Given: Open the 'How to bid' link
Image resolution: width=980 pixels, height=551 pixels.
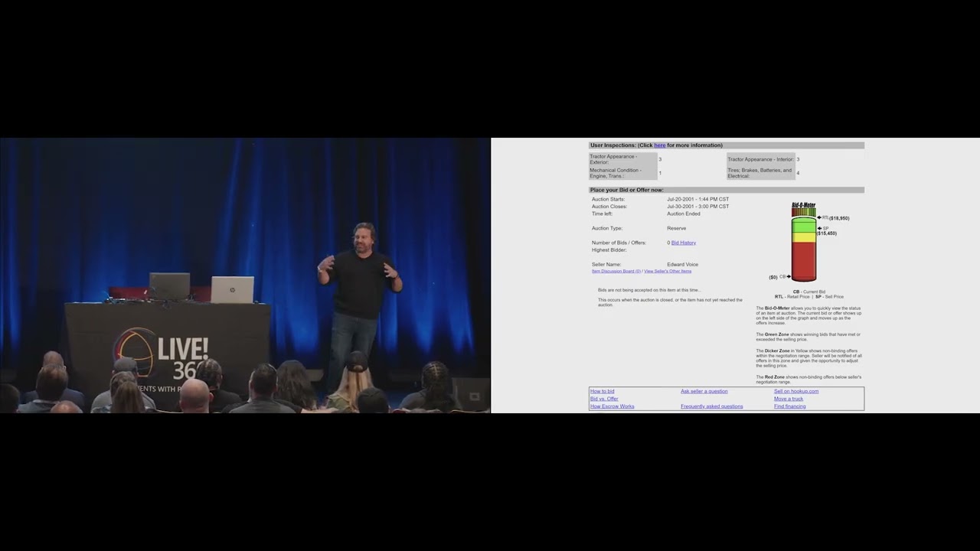Looking at the screenshot, I should [602, 391].
